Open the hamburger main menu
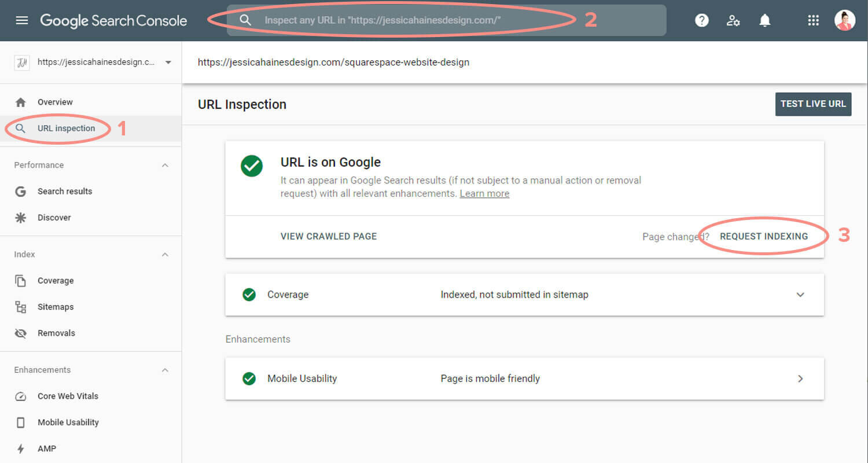Screen dimensions: 868x463 click(21, 20)
